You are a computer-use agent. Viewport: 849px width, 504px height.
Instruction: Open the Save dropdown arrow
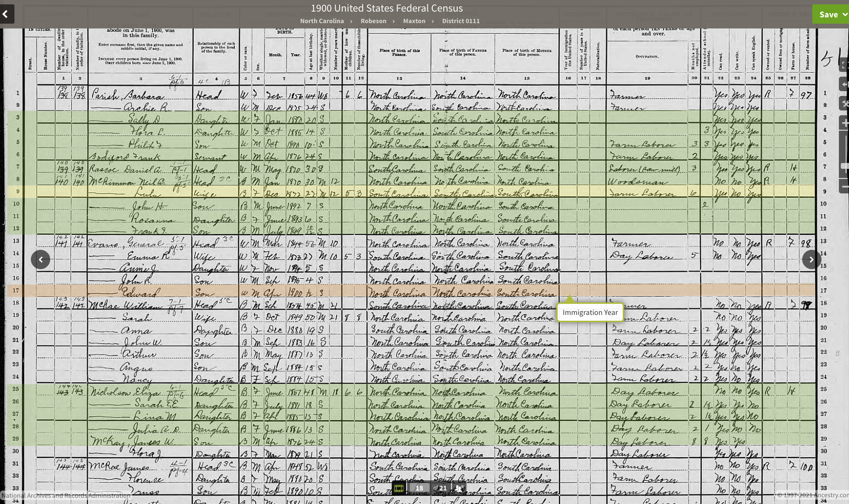(x=844, y=14)
